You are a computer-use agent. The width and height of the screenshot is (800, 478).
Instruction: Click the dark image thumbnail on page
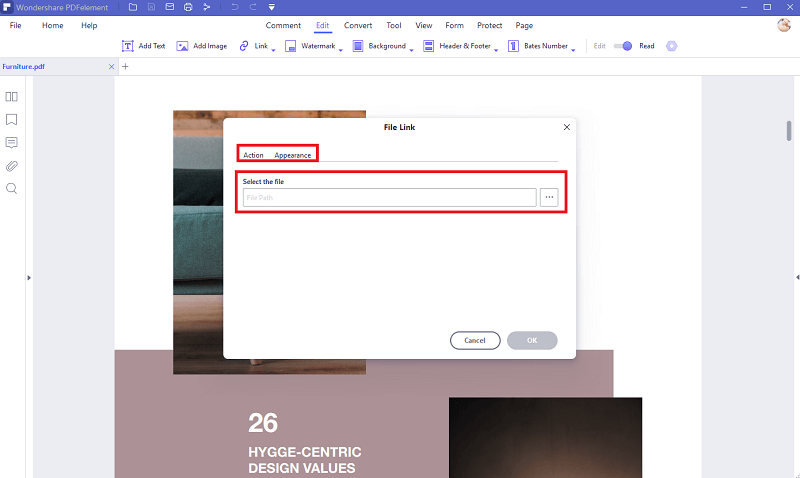[x=545, y=438]
